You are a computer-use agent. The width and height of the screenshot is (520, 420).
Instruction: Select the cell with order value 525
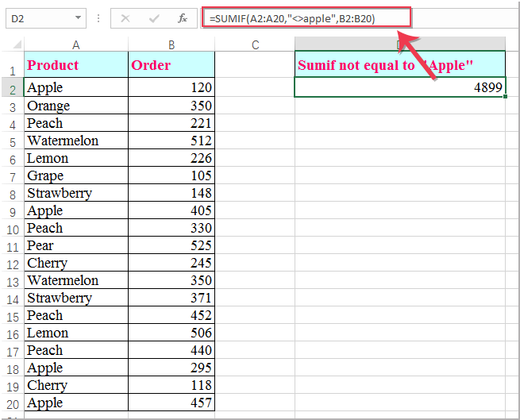click(171, 245)
